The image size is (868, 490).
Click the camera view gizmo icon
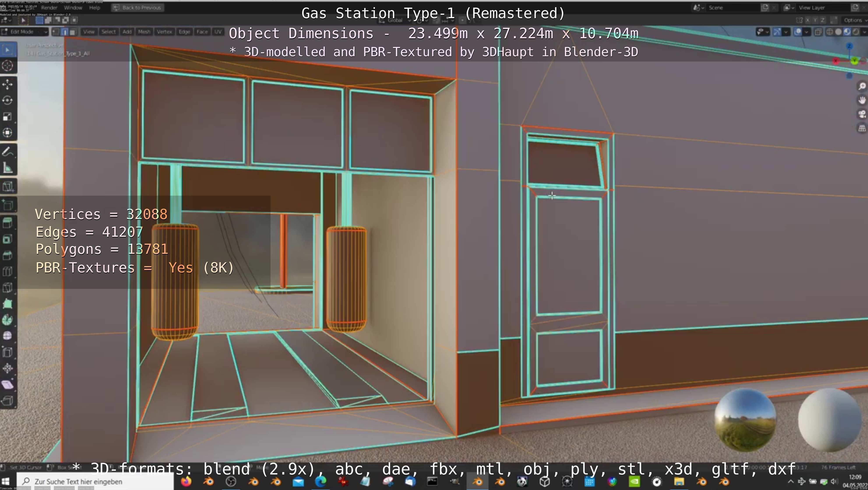(862, 114)
